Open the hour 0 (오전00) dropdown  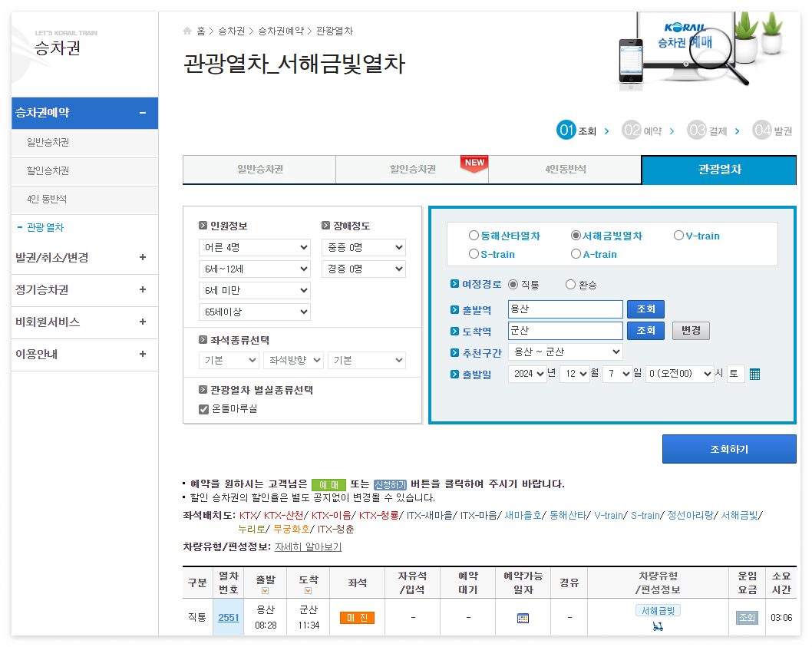point(679,374)
